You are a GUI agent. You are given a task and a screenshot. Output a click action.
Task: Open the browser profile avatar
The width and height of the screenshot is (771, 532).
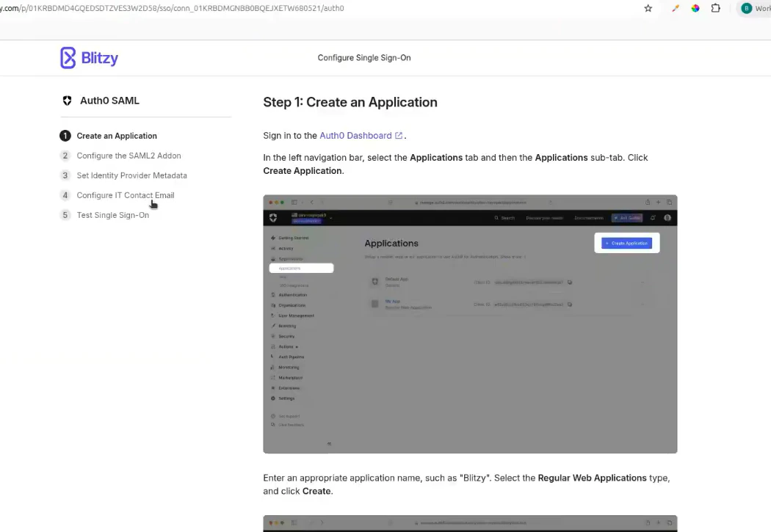click(x=747, y=8)
